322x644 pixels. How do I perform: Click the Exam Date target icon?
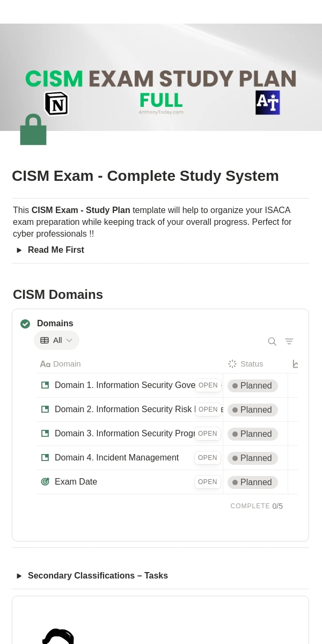click(x=45, y=482)
